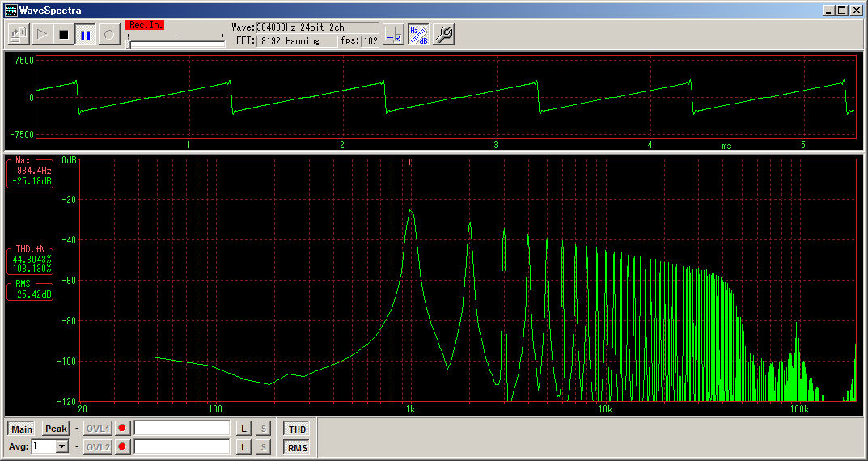This screenshot has width=868, height=461.
Task: Toggle the THD display button
Action: (x=297, y=429)
